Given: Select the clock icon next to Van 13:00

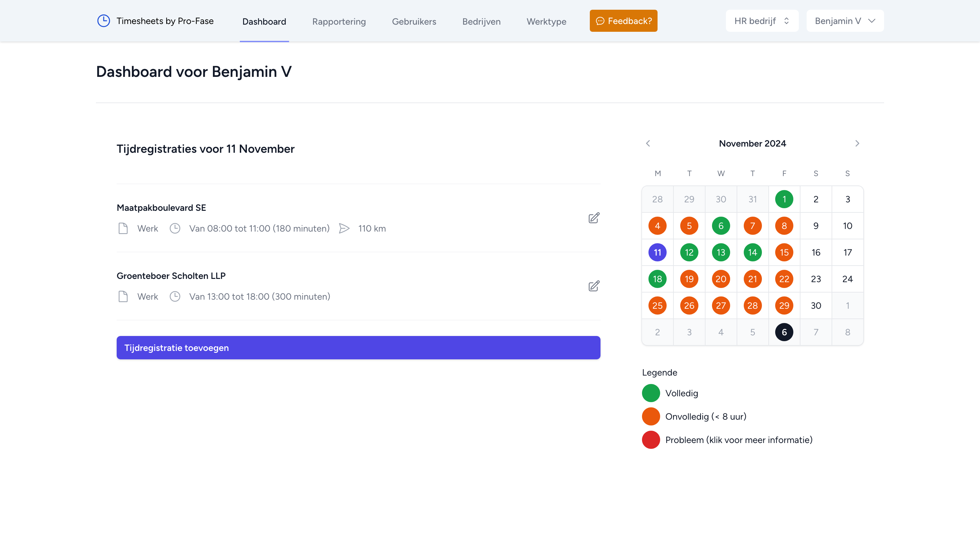Looking at the screenshot, I should (175, 296).
